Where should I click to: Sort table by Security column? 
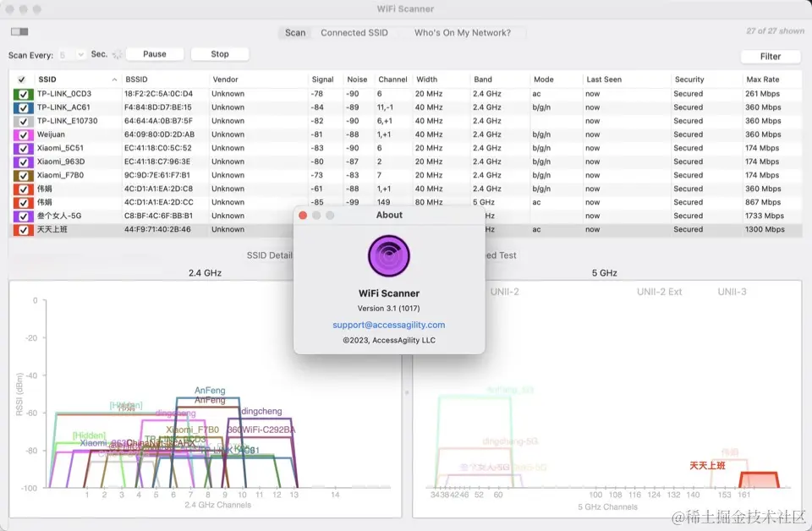coord(689,79)
